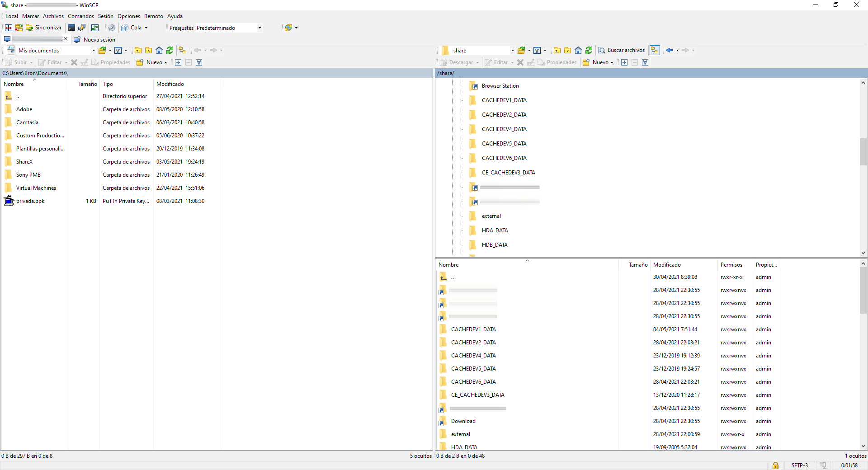Screen dimensions: 868x470
Task: Click the remote panel back arrow
Action: tap(670, 50)
